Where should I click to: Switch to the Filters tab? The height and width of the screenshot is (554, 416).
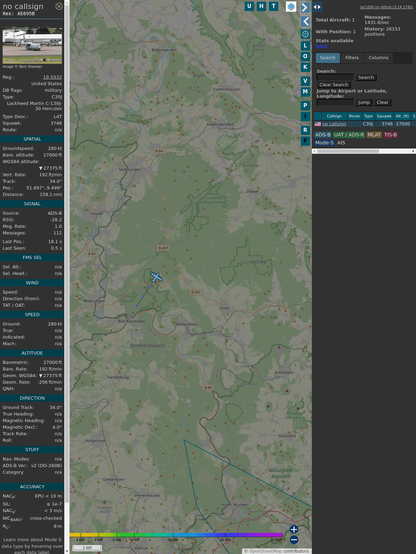click(x=352, y=58)
